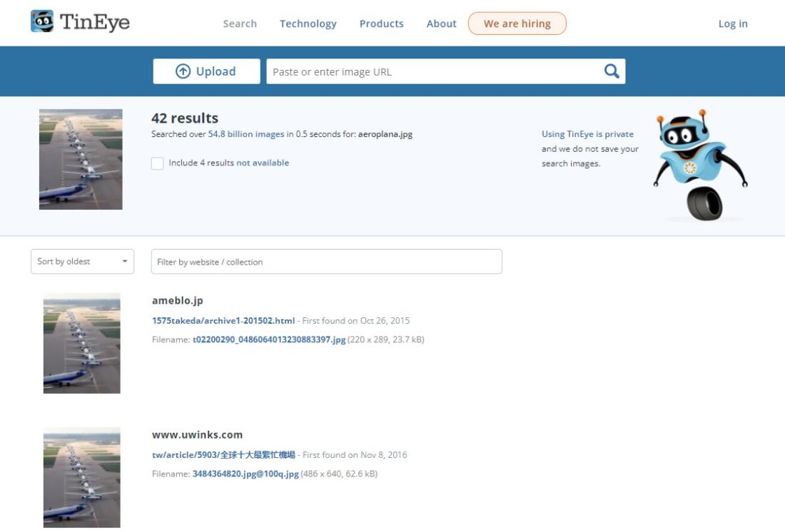
Task: Click the query image thumbnail beside '42 results'
Action: [81, 159]
